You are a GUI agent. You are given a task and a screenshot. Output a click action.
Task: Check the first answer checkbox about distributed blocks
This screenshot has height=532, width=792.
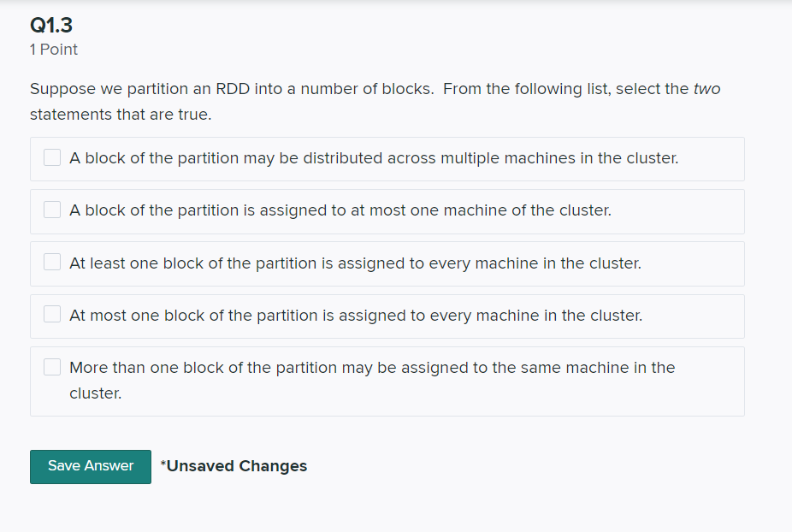tap(52, 157)
